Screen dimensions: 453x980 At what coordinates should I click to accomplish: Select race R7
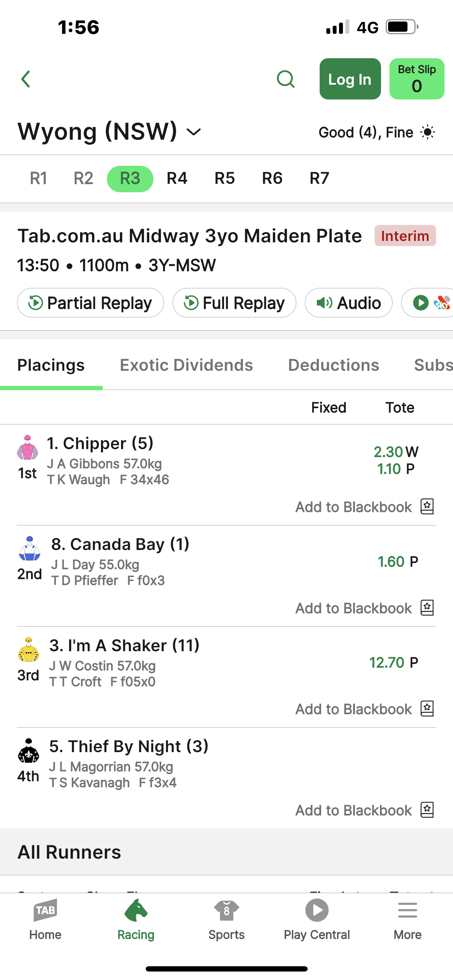click(x=319, y=179)
